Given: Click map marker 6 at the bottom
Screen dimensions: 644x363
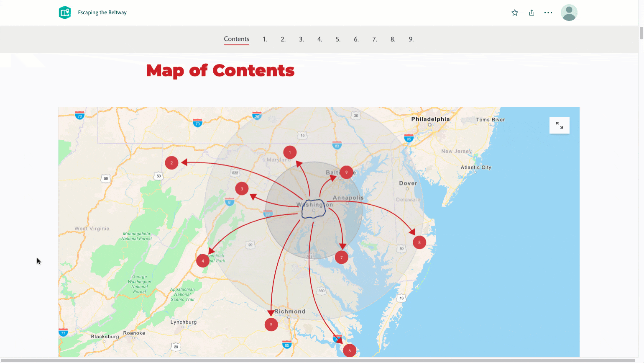Looking at the screenshot, I should click(349, 350).
